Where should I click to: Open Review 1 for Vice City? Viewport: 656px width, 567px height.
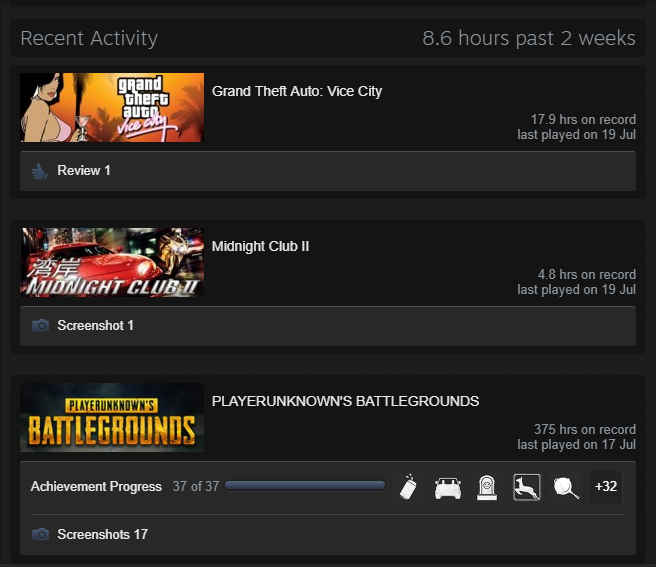(84, 171)
